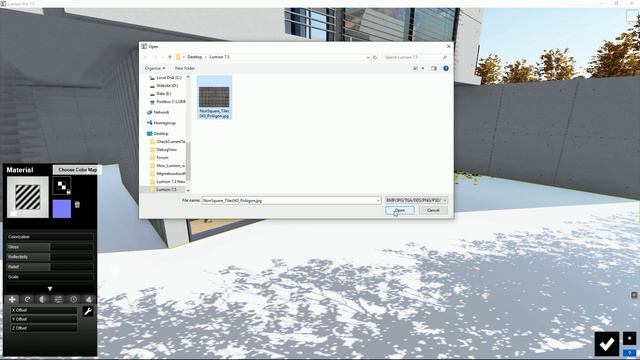The image size is (640, 360).
Task: Open the view options dropdown arrow
Action: coord(423,68)
